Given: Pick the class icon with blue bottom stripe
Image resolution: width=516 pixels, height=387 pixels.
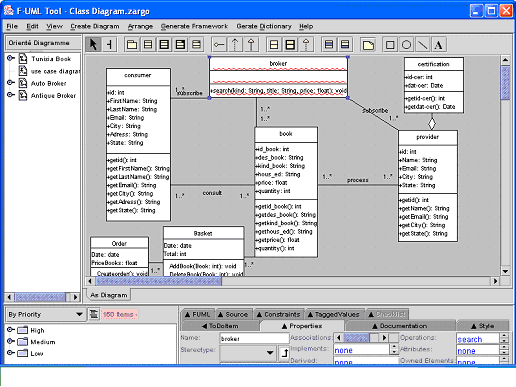Looking at the screenshot, I should (x=345, y=44).
